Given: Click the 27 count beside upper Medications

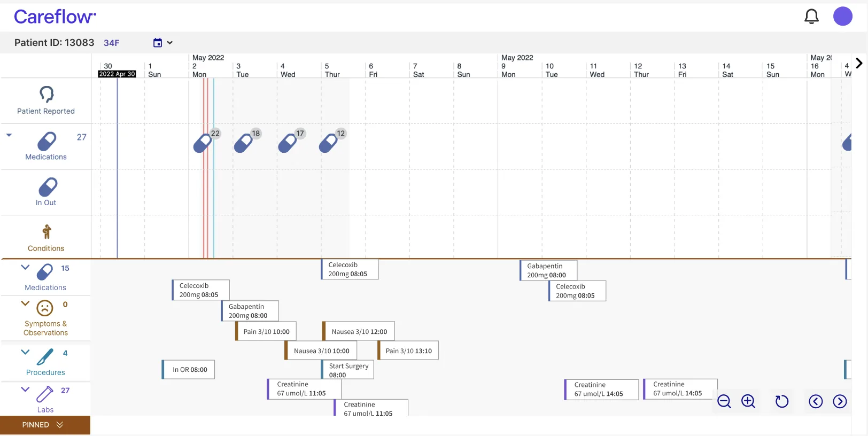Looking at the screenshot, I should point(81,137).
